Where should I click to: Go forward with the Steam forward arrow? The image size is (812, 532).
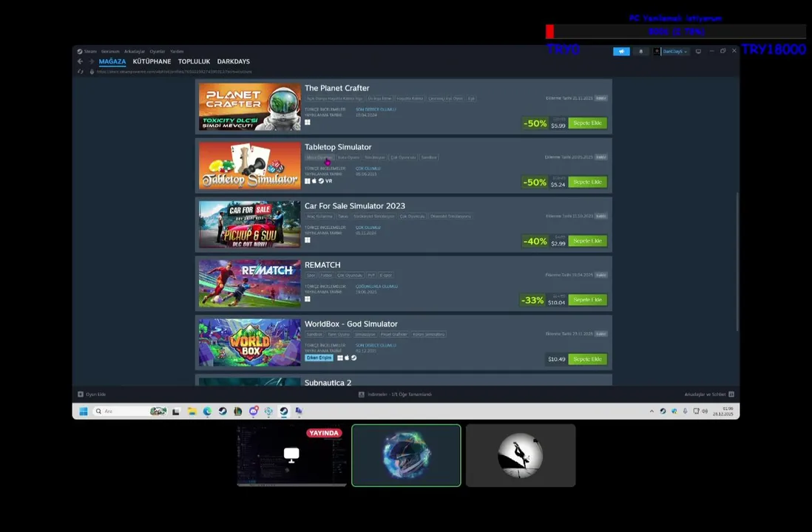pos(92,61)
